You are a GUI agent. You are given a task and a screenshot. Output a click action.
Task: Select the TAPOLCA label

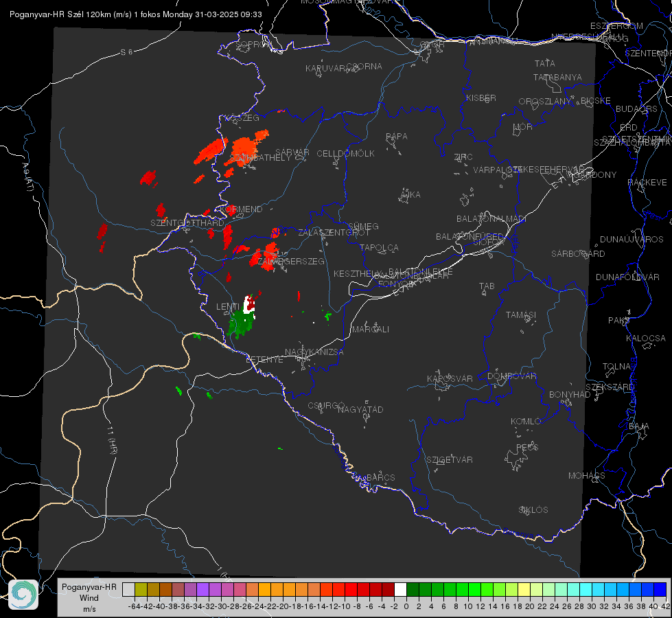(380, 248)
